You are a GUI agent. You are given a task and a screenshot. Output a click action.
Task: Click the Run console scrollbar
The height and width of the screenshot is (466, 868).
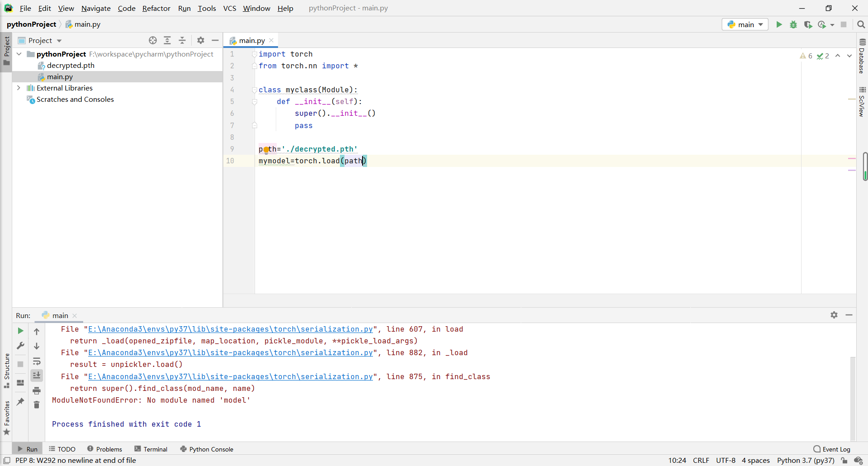pos(853,398)
